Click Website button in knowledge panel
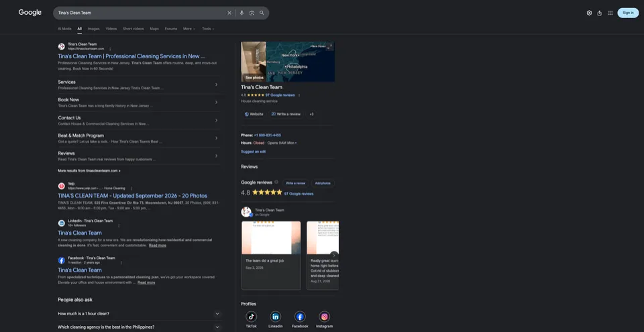This screenshot has width=644, height=332. [254, 114]
